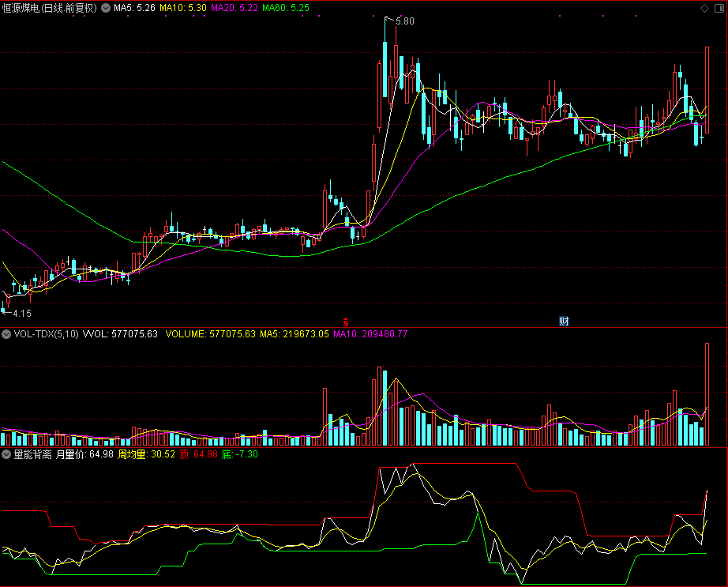
Task: Click the diamond marker icon at top right
Action: coord(704,8)
